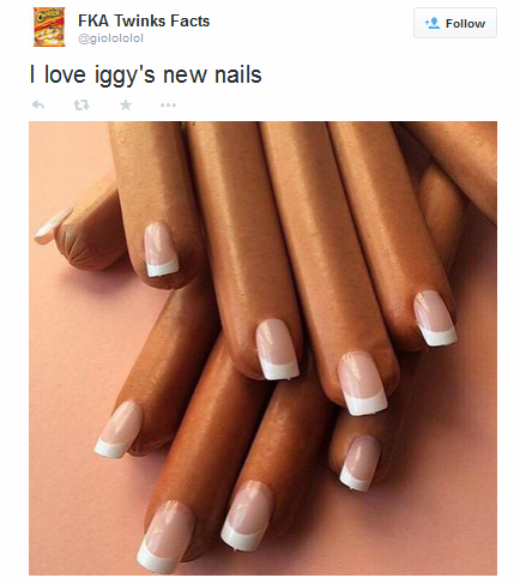Favorite the tweet with star icon

pos(126,105)
